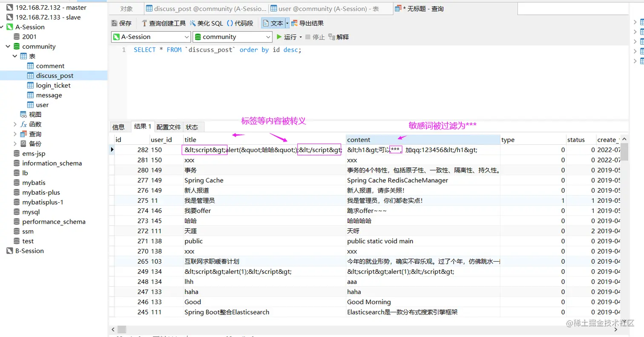
Task: Click the type column header
Action: click(x=533, y=140)
